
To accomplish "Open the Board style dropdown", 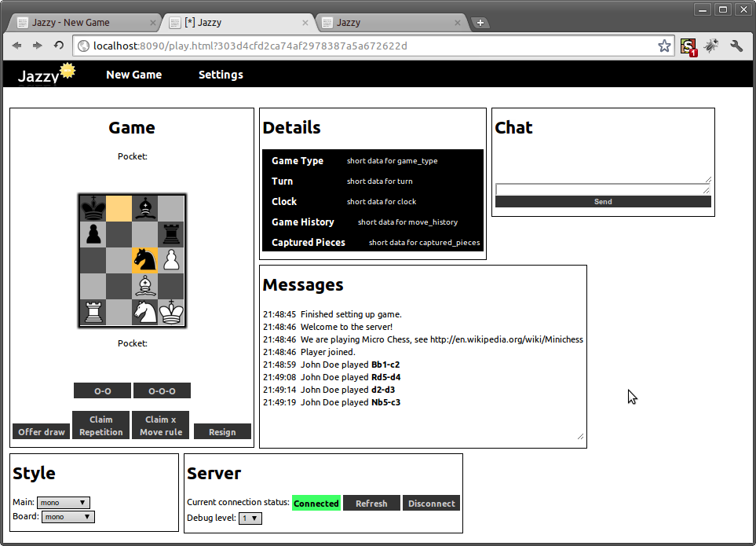I will 68,517.
